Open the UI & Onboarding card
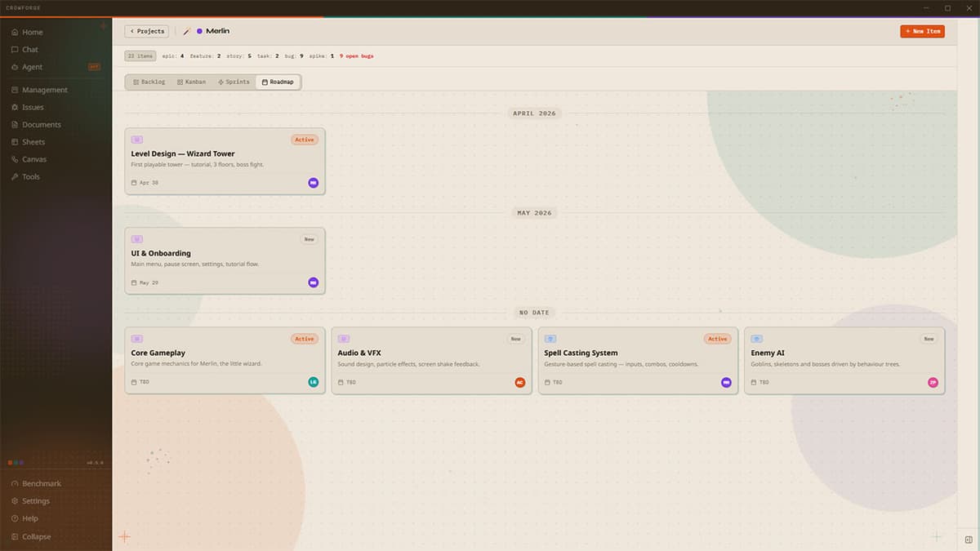The image size is (980, 551). click(225, 261)
